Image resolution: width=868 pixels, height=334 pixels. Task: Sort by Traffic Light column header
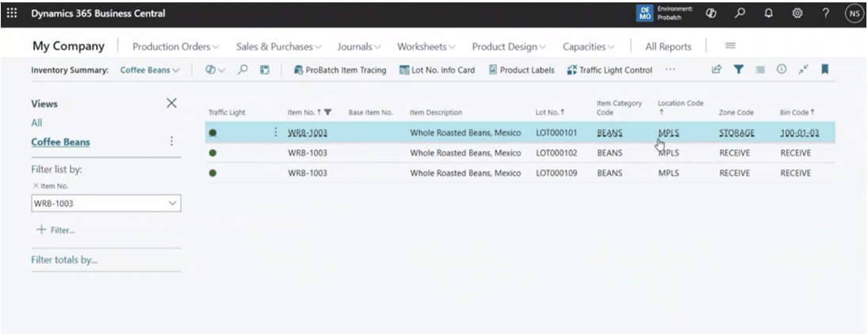[227, 113]
